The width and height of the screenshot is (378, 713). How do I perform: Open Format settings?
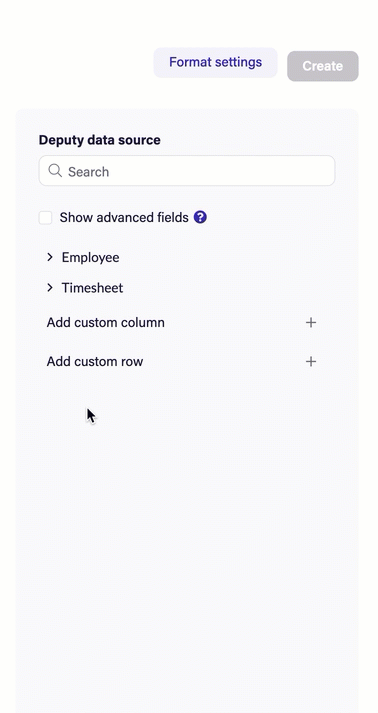coord(215,62)
